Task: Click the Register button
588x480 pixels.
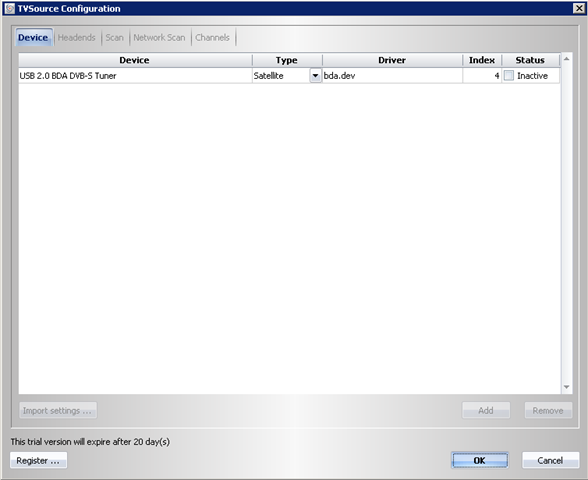Action: coord(38,460)
